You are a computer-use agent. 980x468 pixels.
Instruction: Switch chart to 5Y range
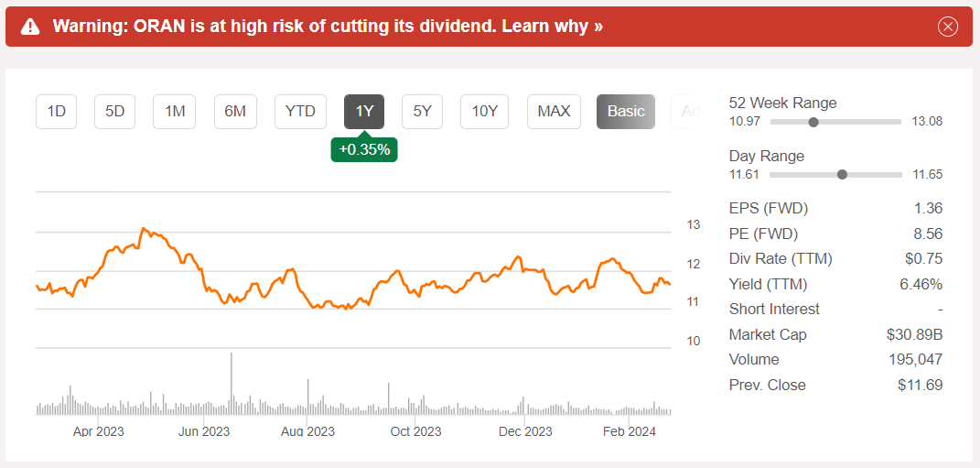tap(423, 112)
